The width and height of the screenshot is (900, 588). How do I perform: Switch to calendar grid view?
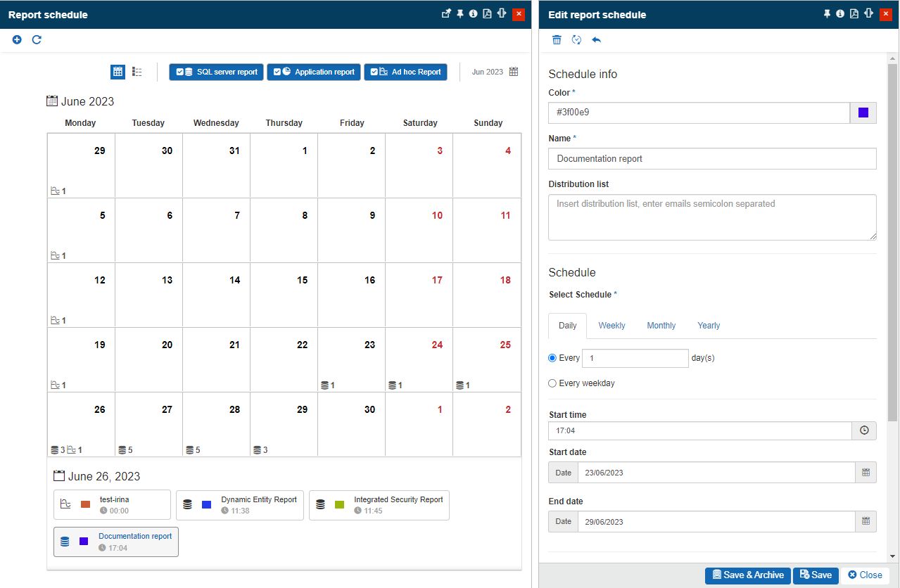click(x=118, y=72)
